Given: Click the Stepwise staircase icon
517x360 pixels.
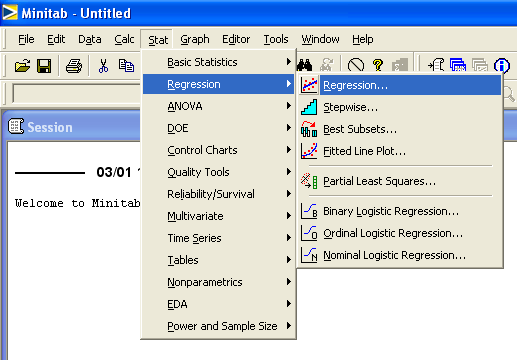Looking at the screenshot, I should [309, 107].
